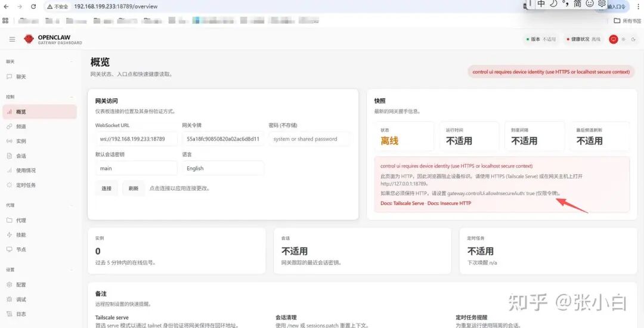Open the IME toolbar settings gear
The image size is (644, 328).
[602, 4]
